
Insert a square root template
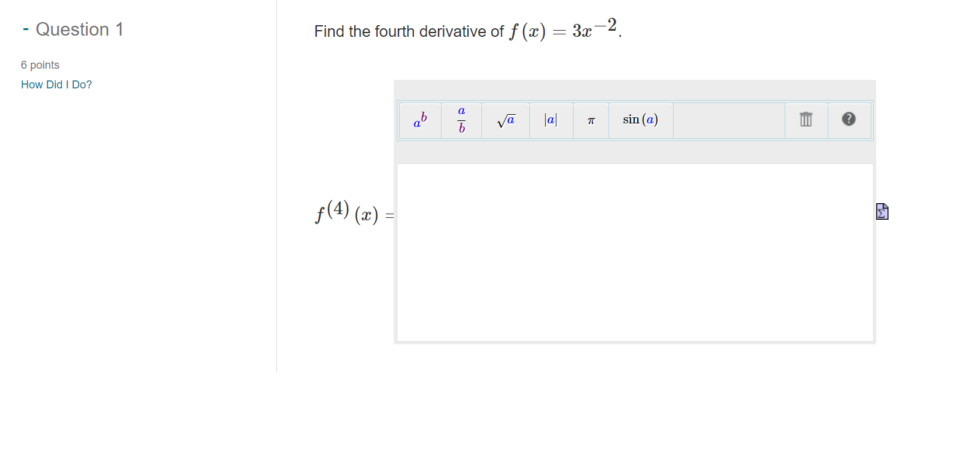click(505, 120)
